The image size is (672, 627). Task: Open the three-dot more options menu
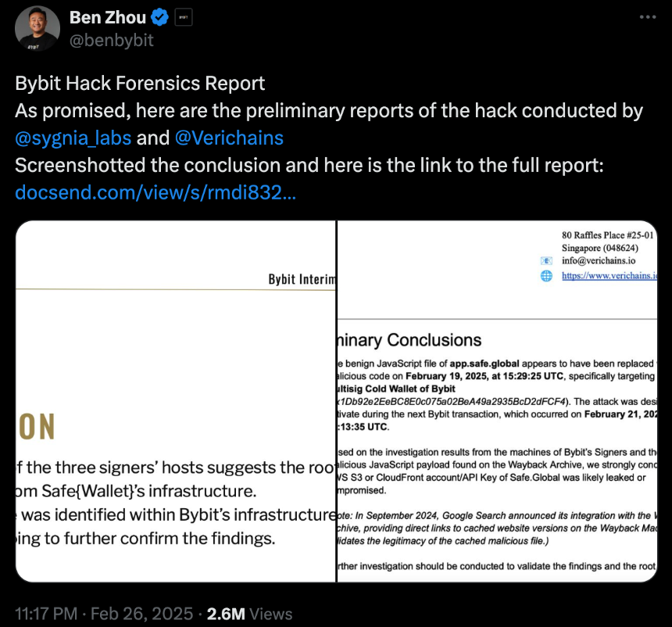[x=648, y=17]
